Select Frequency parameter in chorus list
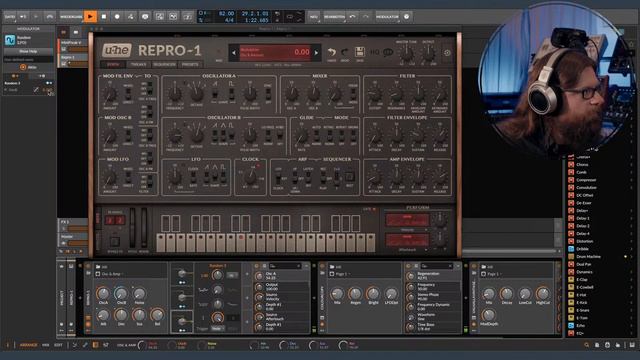 (x=433, y=287)
